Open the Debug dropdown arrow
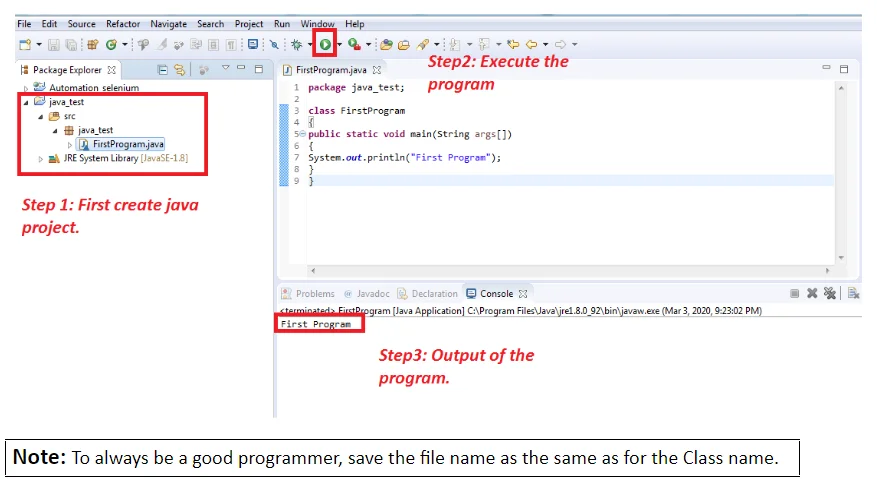 coord(310,45)
